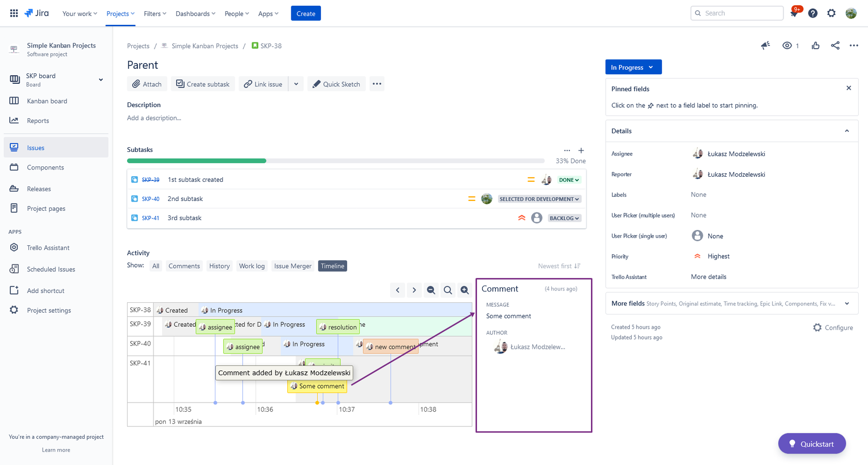Open the settings gear in top bar

[831, 13]
